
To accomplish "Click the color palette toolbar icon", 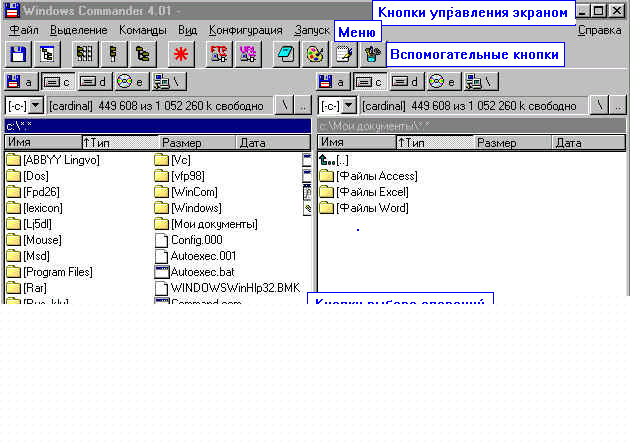I will point(313,54).
